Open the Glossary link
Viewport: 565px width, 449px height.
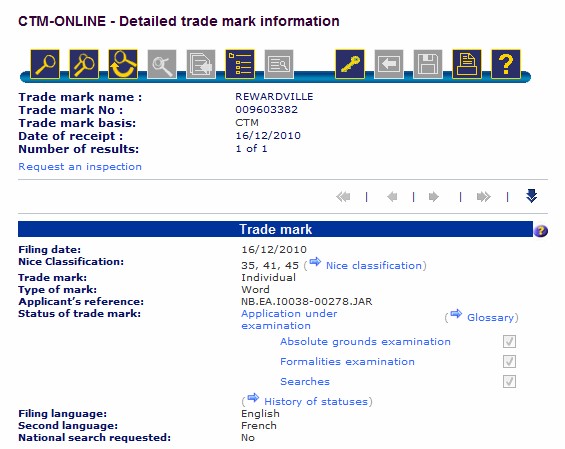click(490, 317)
